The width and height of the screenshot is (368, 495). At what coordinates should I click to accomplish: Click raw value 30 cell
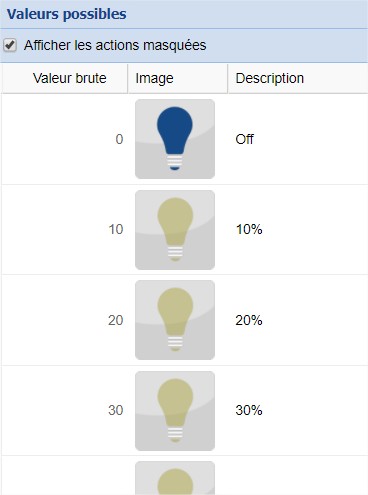tap(65, 410)
